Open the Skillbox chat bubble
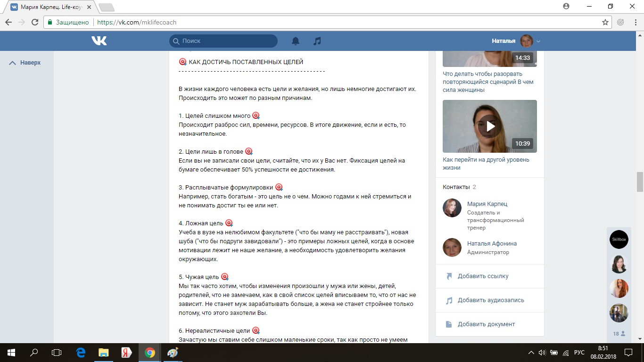The width and height of the screenshot is (644, 362). [x=619, y=239]
